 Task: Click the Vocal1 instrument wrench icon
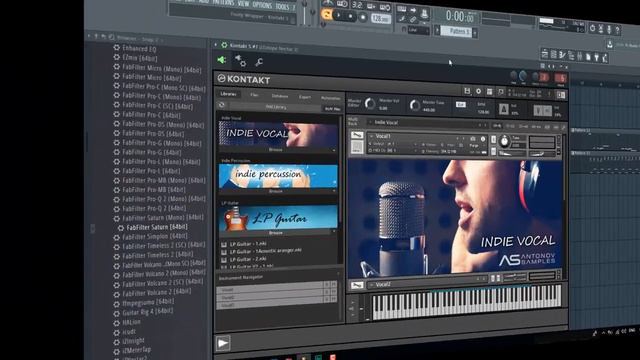click(x=357, y=135)
